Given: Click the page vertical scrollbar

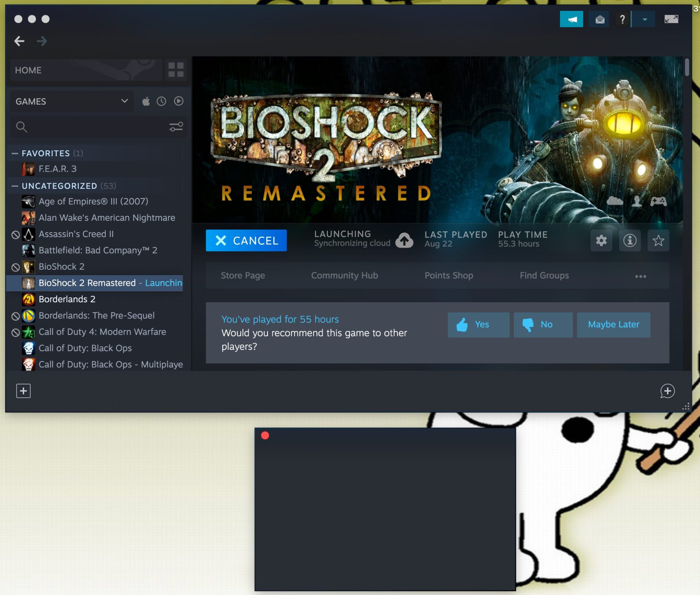Looking at the screenshot, I should tap(687, 67).
